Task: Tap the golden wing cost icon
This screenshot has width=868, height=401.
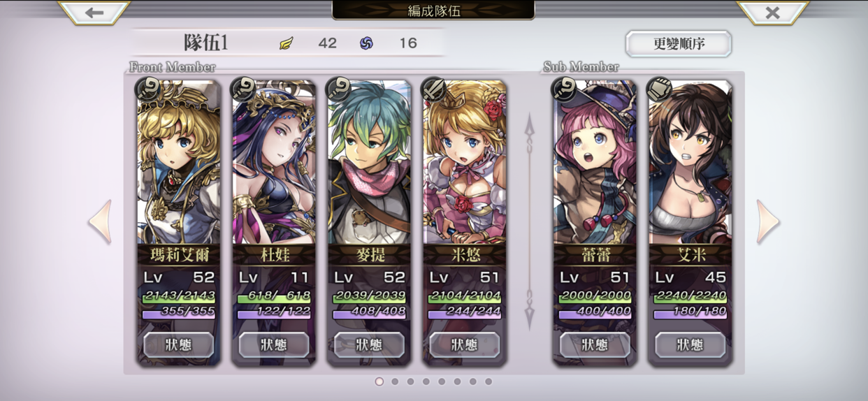Action: [287, 43]
